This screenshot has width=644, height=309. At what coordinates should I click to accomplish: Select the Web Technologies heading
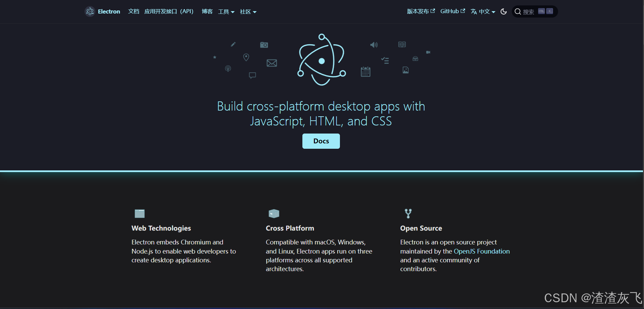(x=161, y=228)
